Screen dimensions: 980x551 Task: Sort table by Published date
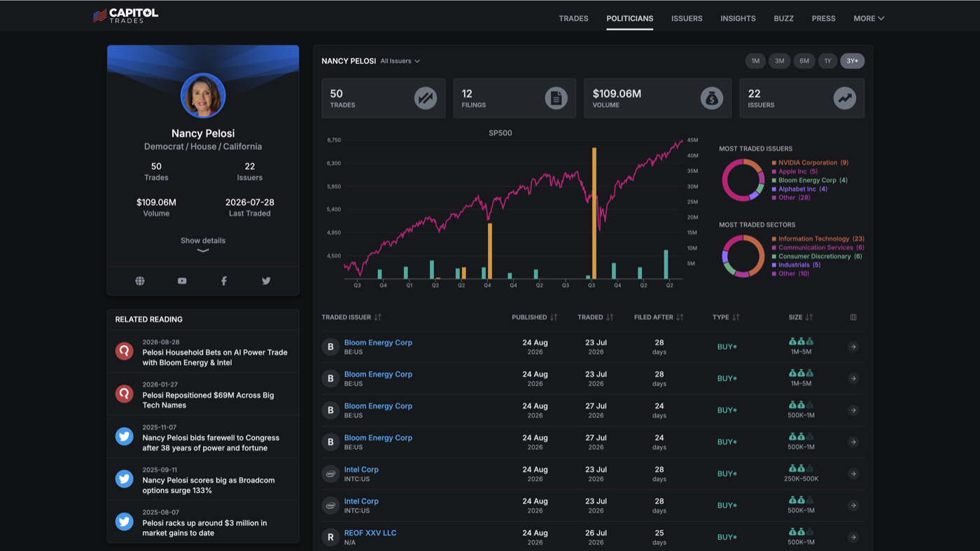535,317
